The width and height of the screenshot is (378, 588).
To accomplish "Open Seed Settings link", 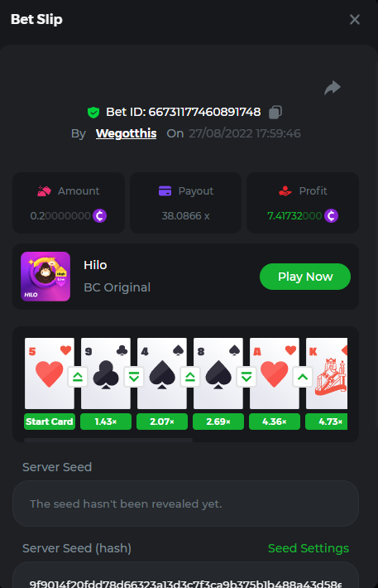I will 309,548.
